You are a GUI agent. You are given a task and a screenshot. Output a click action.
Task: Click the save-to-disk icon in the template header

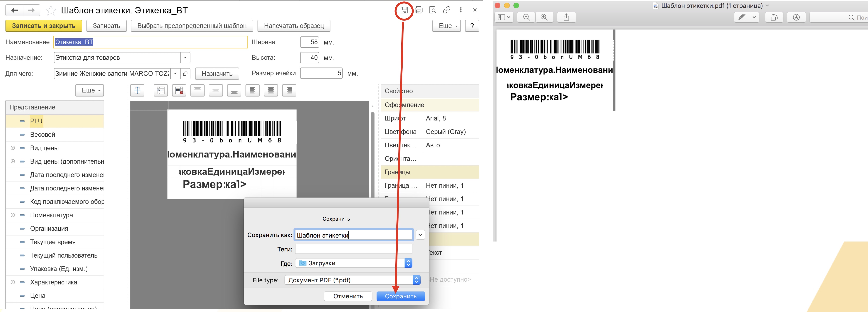tap(404, 10)
